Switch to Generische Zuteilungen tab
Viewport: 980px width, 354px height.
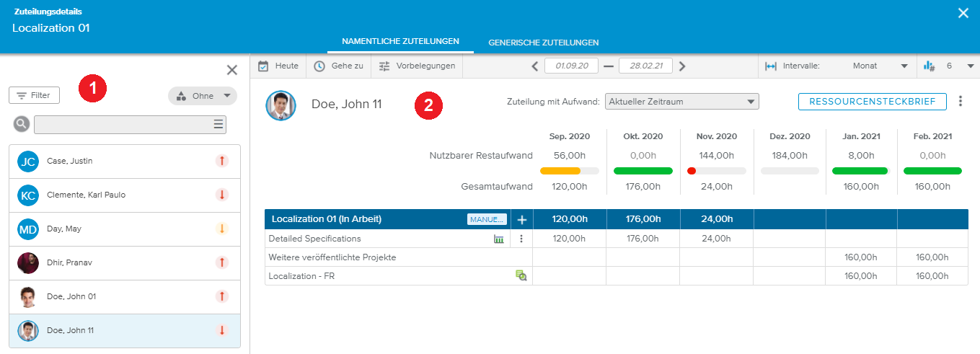pos(543,43)
